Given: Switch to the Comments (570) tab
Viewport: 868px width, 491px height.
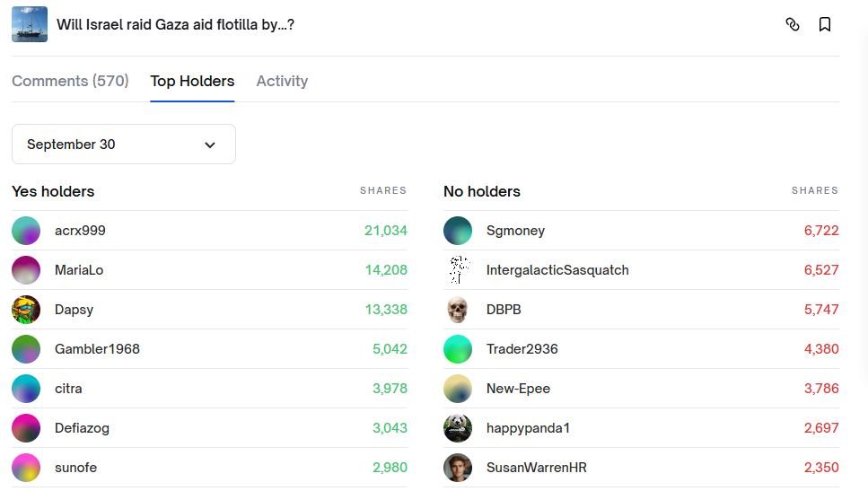Looking at the screenshot, I should [x=70, y=81].
